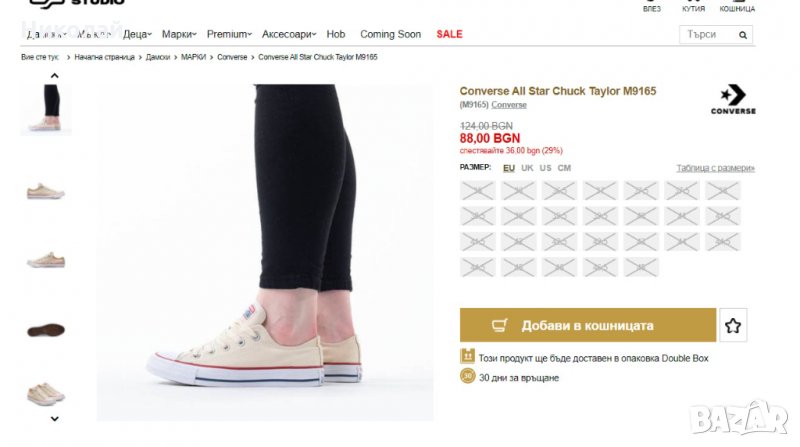Switch size units to CM
The width and height of the screenshot is (800, 447).
564,168
